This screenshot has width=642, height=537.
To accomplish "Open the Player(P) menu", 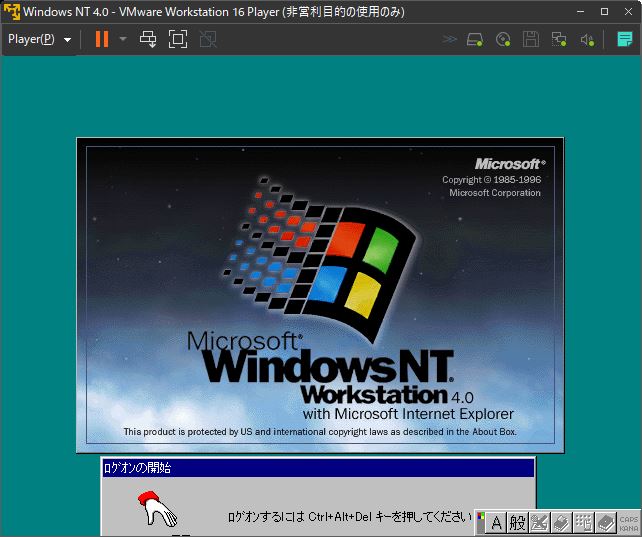I will click(x=39, y=39).
